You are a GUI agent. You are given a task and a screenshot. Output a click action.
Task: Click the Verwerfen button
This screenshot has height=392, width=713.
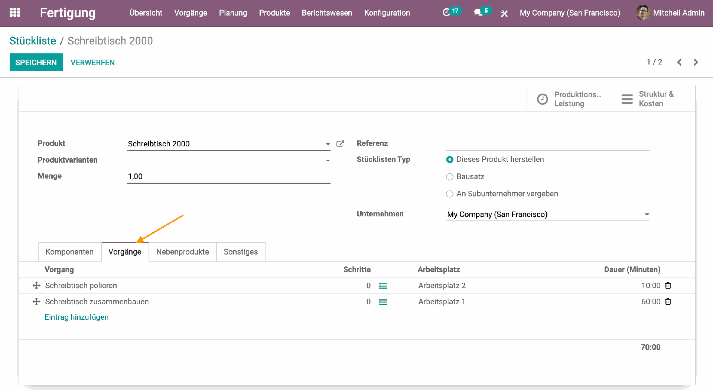[92, 62]
